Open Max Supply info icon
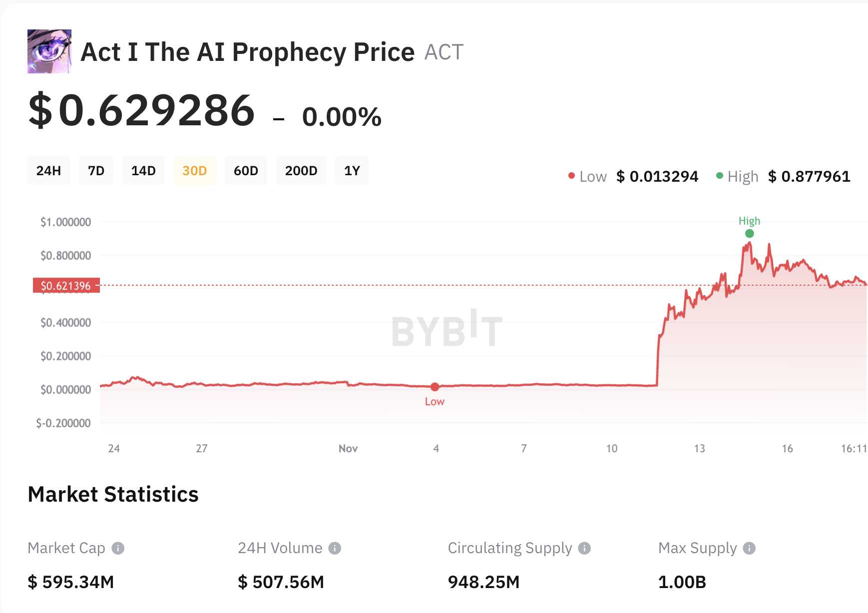 click(x=749, y=548)
